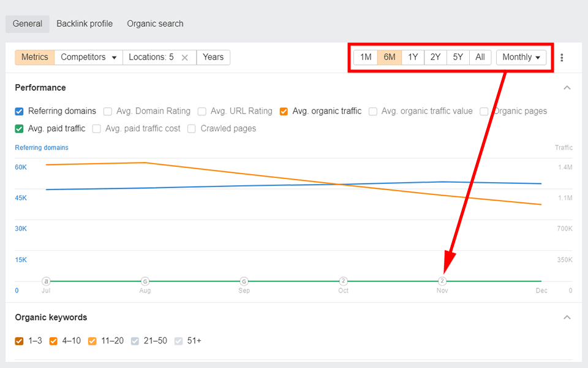
Task: Select the 1Y time range
Action: tap(413, 57)
